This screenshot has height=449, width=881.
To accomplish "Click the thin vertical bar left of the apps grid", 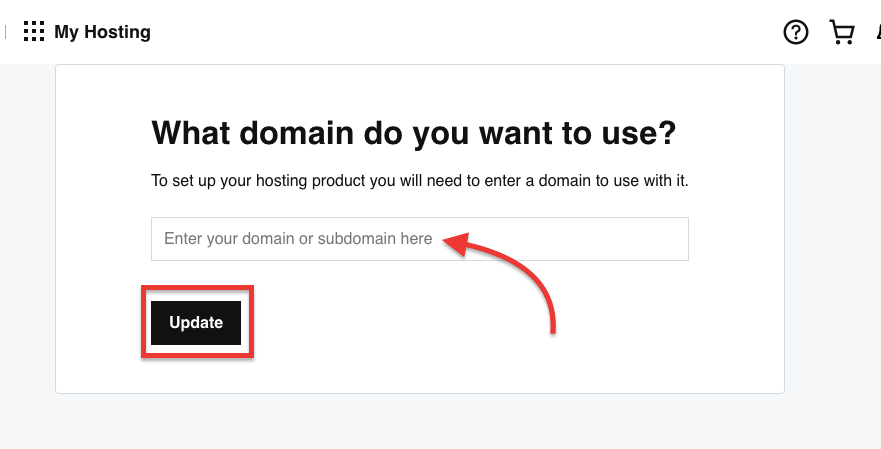I will (x=6, y=32).
